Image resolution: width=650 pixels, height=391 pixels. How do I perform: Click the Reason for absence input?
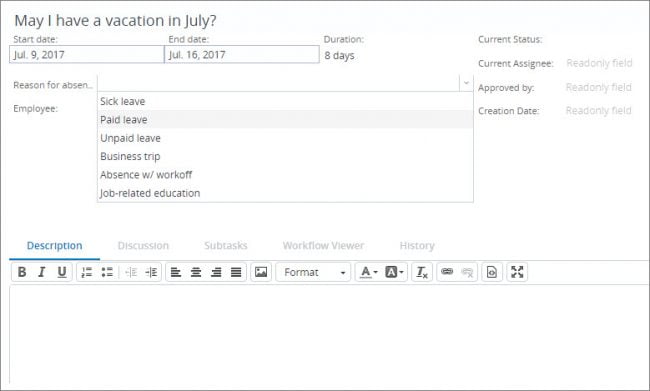(x=279, y=83)
